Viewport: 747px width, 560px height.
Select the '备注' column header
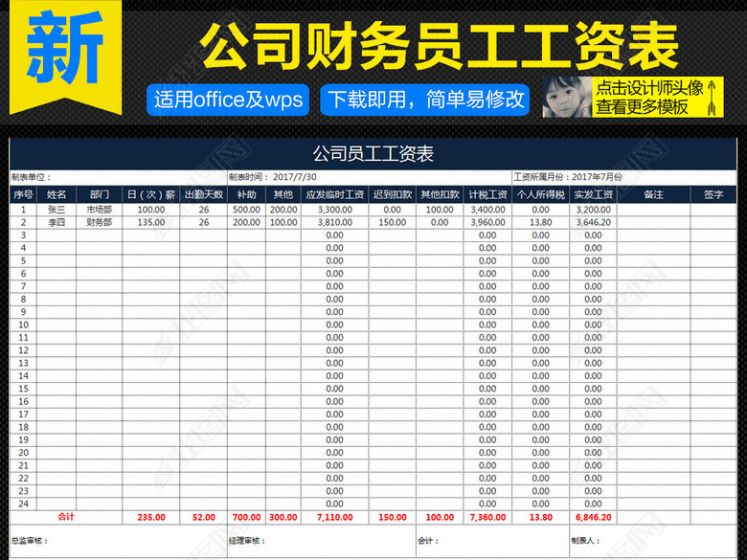(653, 194)
